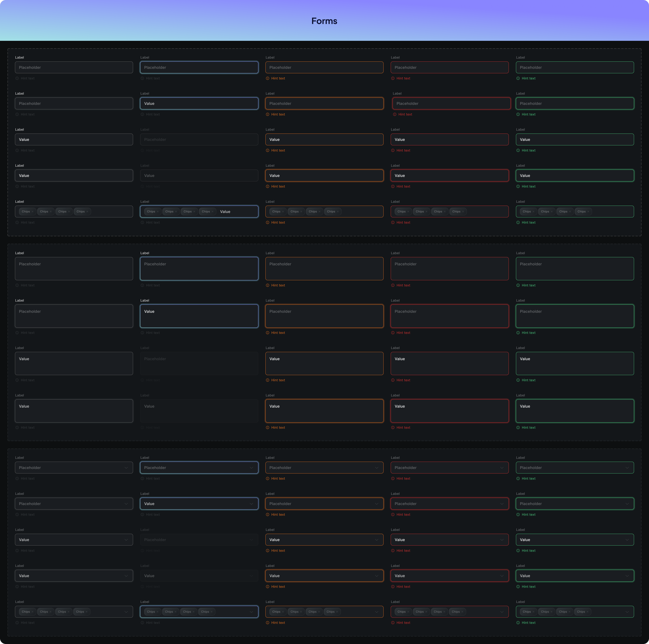Click info icon below green chips dropdown
The width and height of the screenshot is (649, 644).
coord(518,622)
